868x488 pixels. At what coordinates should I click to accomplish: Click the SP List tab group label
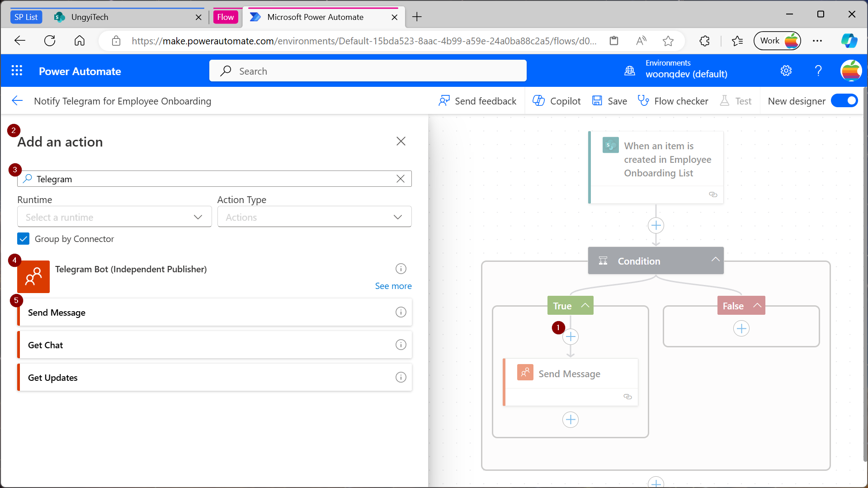click(x=26, y=17)
